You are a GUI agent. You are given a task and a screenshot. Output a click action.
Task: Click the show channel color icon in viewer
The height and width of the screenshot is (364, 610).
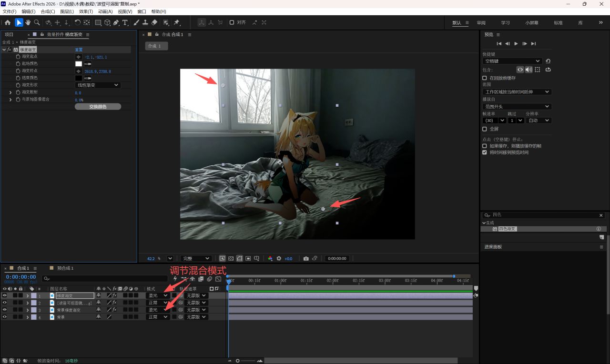270,258
